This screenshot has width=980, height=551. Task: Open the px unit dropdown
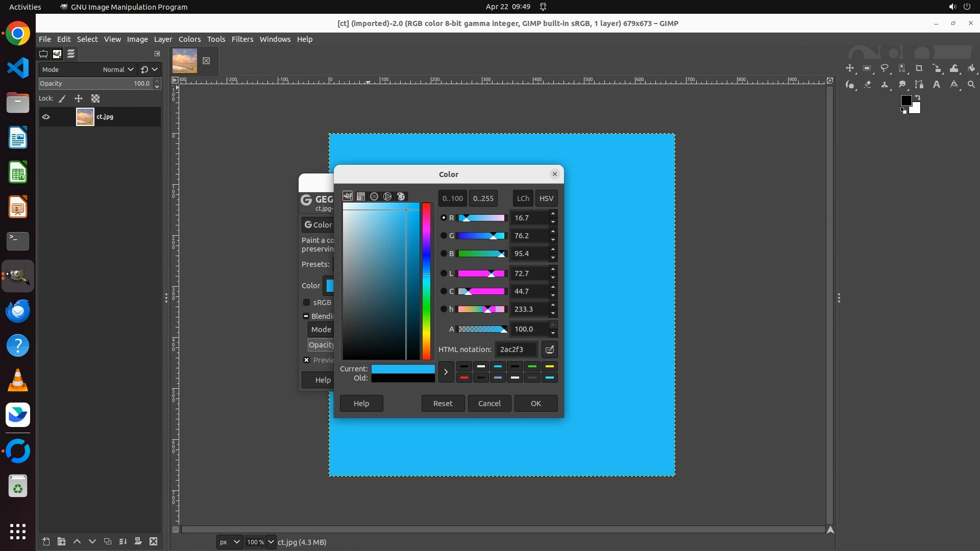[x=229, y=542]
